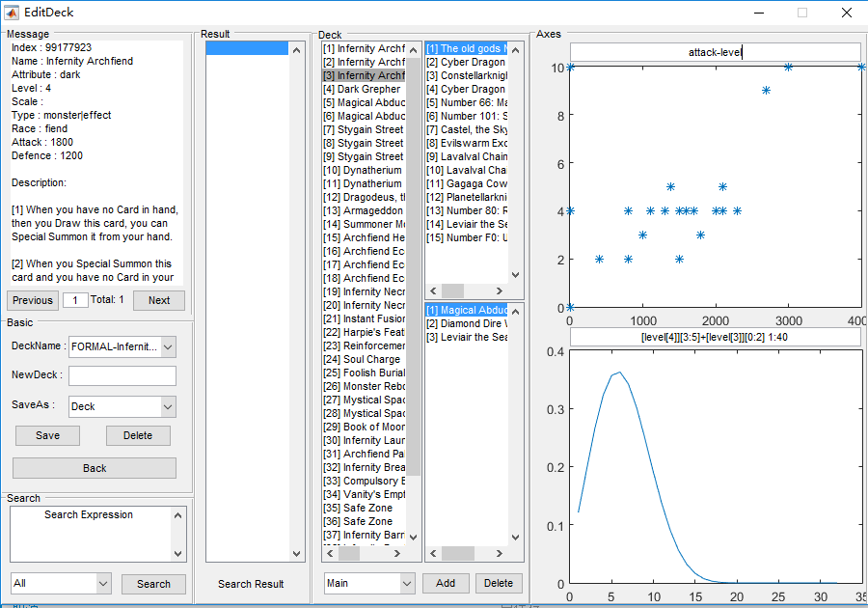Click Result list scroll up arrow

(x=297, y=50)
